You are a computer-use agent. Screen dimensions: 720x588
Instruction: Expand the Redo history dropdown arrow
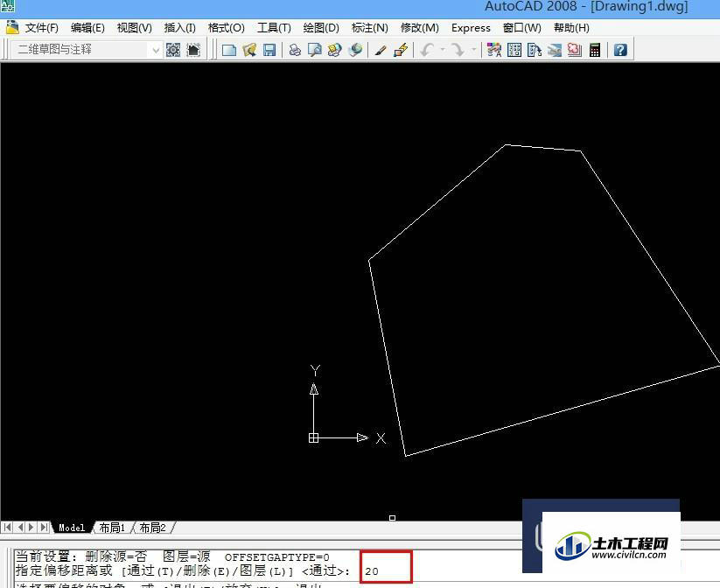point(474,50)
